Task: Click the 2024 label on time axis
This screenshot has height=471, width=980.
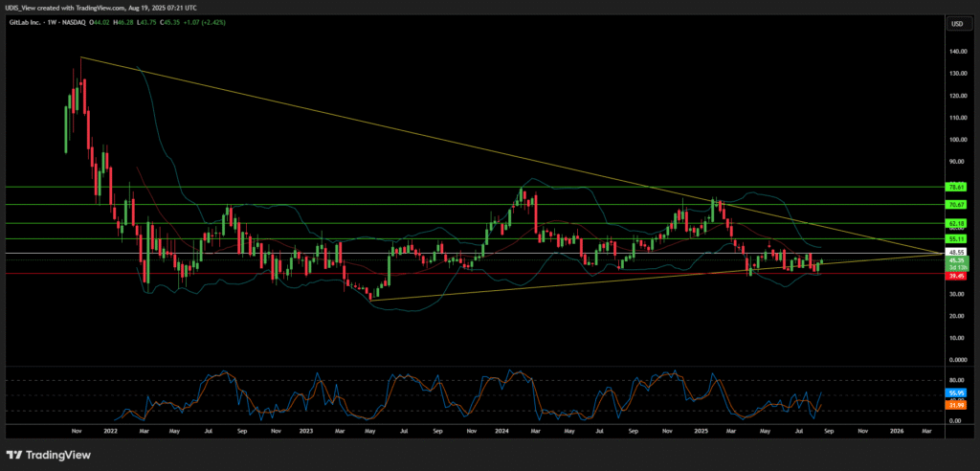Action: pyautogui.click(x=501, y=432)
